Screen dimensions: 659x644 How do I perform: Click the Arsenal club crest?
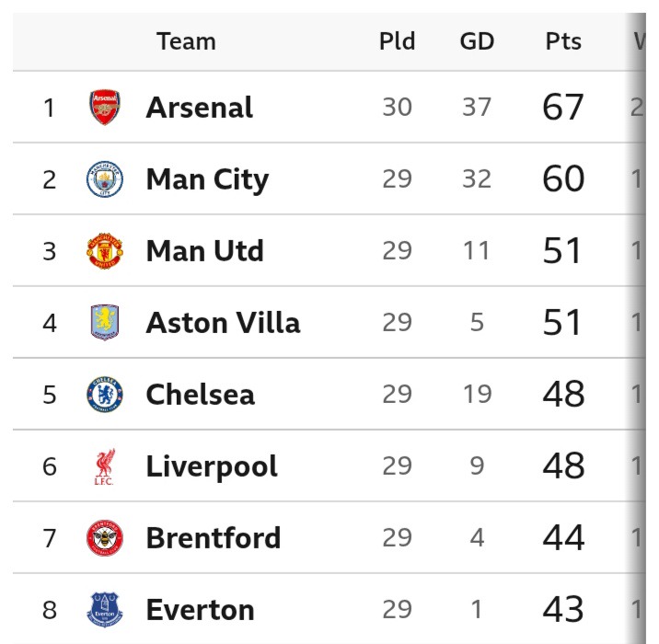coord(104,108)
